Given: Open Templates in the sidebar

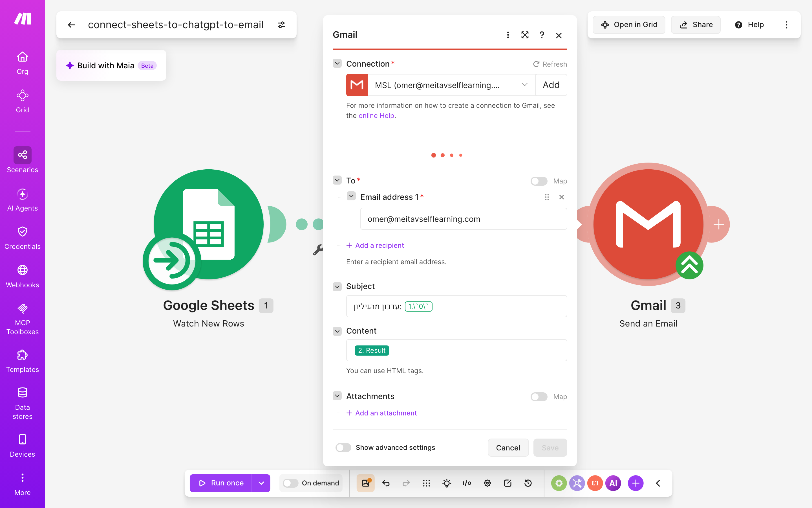Looking at the screenshot, I should click(23, 361).
